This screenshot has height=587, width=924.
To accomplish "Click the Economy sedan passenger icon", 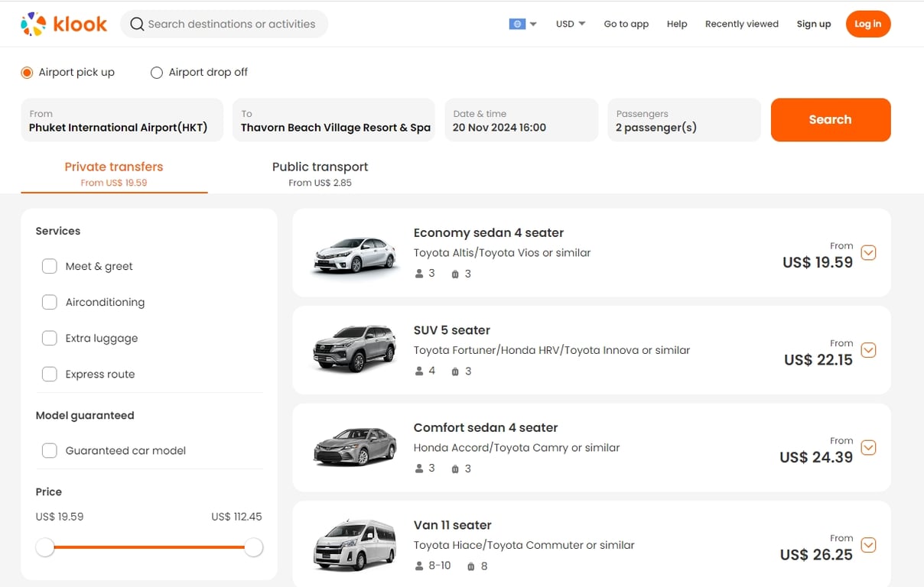I will click(x=419, y=274).
